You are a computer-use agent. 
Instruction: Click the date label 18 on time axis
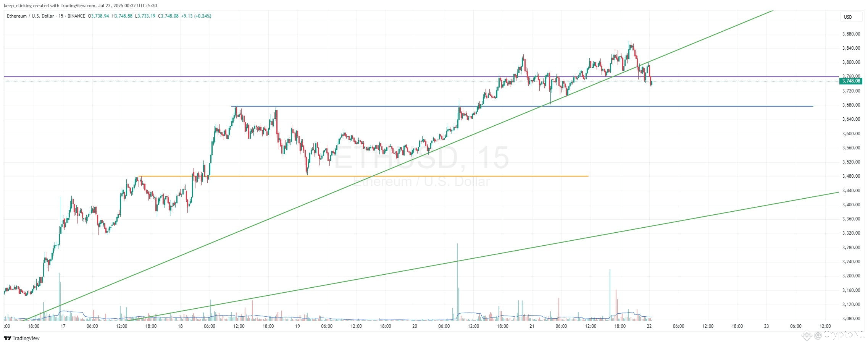[180, 326]
